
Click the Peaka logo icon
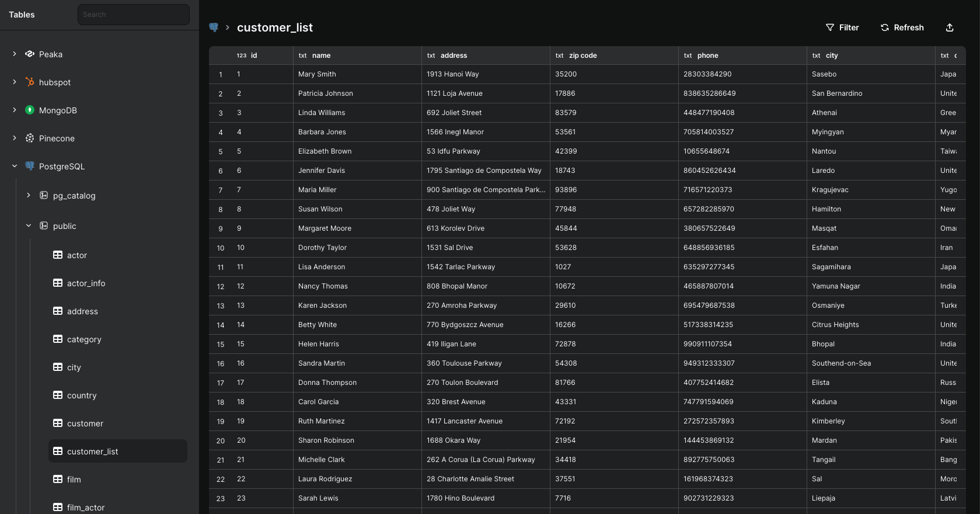(30, 54)
